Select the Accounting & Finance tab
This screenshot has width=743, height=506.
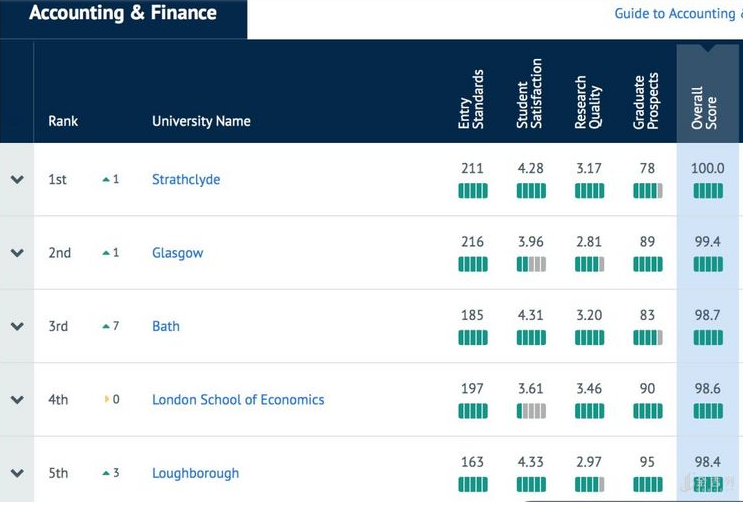pyautogui.click(x=123, y=14)
